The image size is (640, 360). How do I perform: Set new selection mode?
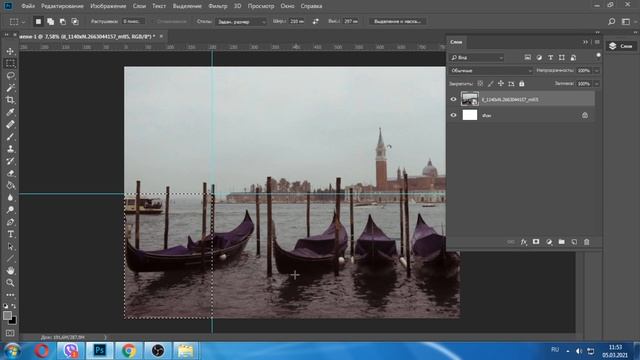tap(38, 21)
